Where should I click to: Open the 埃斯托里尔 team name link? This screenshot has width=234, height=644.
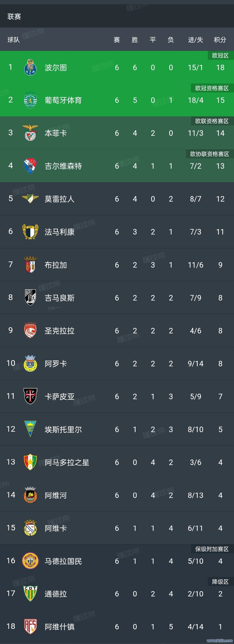click(63, 429)
